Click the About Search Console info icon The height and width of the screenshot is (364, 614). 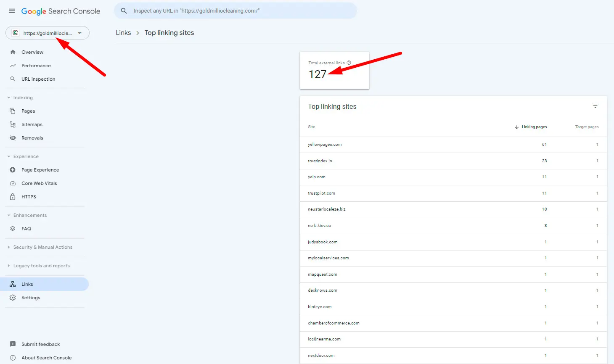[x=13, y=358]
